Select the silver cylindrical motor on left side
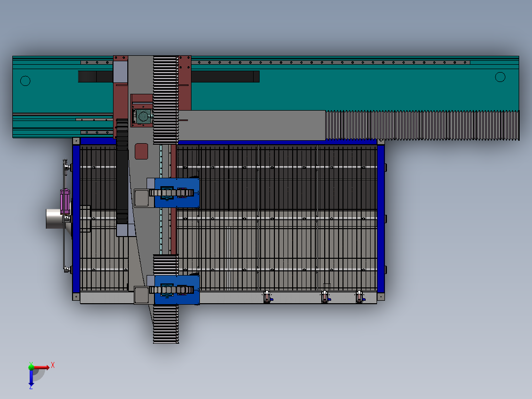 pos(55,219)
